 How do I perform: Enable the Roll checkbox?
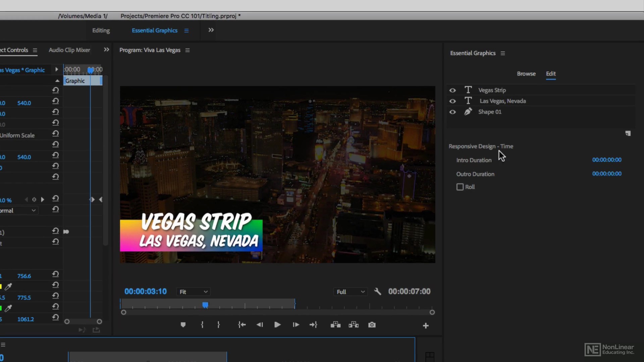coord(460,187)
